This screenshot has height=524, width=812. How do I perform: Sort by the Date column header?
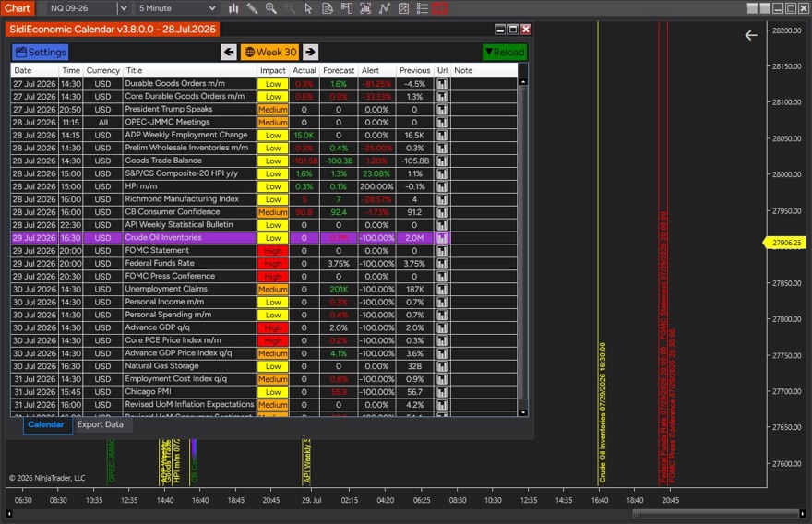click(x=35, y=70)
